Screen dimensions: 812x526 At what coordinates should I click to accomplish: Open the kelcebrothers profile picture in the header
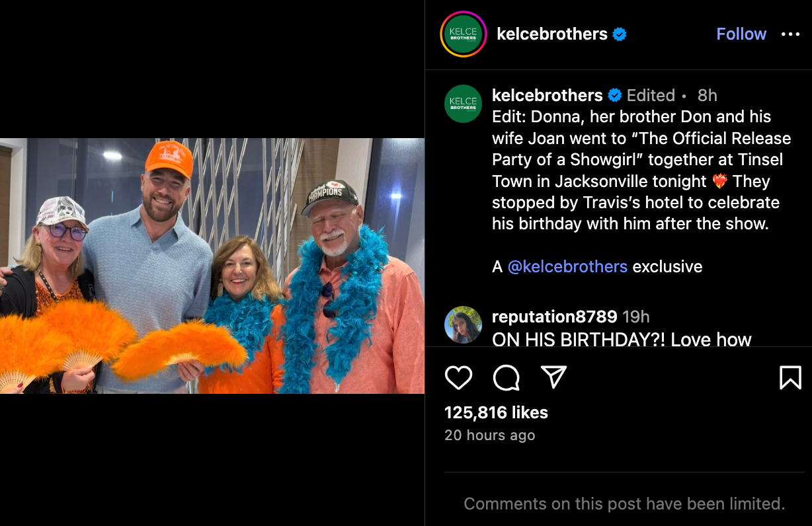point(464,34)
